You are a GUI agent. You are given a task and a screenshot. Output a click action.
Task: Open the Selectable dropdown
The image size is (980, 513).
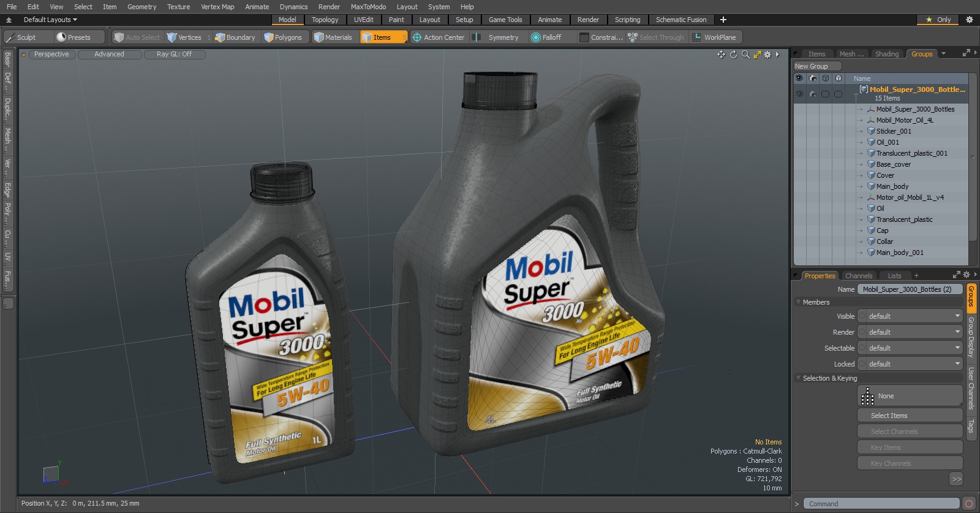[x=910, y=348]
